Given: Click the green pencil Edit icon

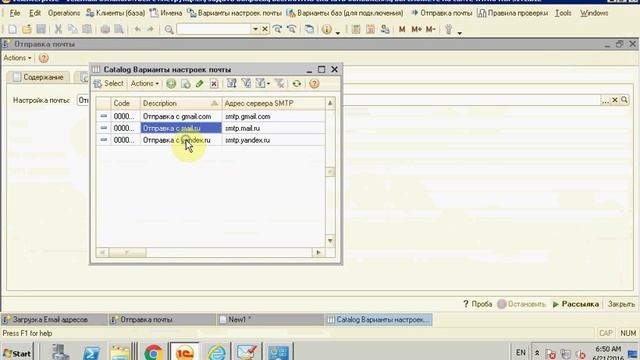Looking at the screenshot, I should pyautogui.click(x=200, y=84).
